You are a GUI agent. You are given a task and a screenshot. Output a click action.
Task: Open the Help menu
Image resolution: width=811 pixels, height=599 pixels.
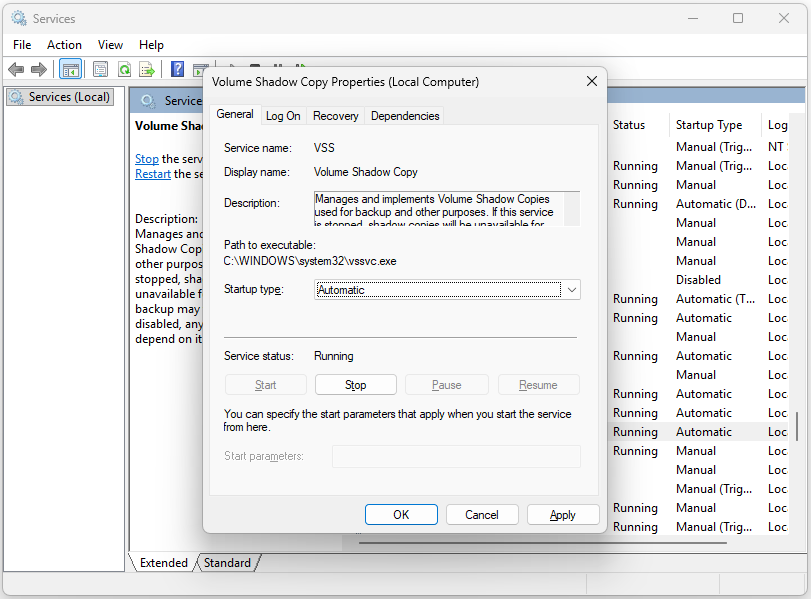(151, 45)
